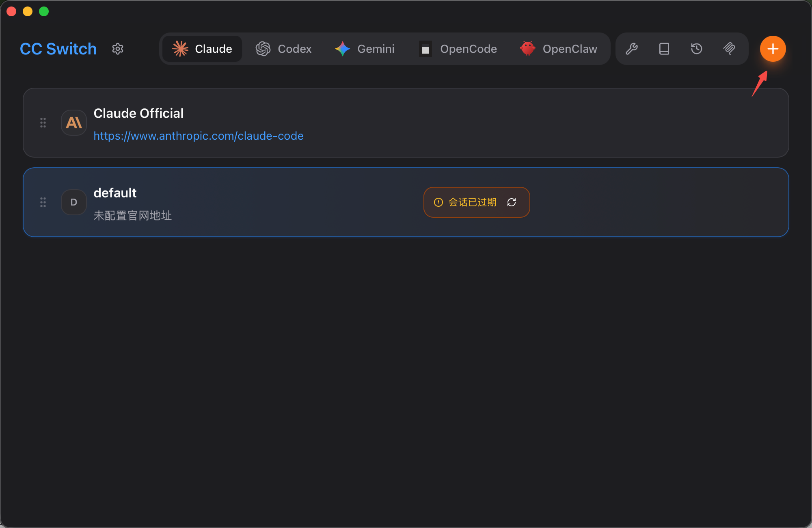Screen dimensions: 812x528
Task: Refresh the expired session with reload icon
Action: pos(512,202)
